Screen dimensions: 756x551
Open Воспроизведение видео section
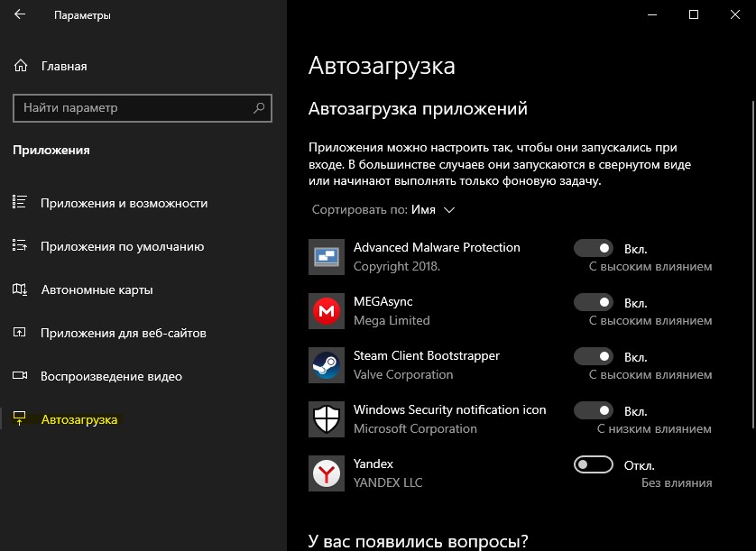click(111, 376)
